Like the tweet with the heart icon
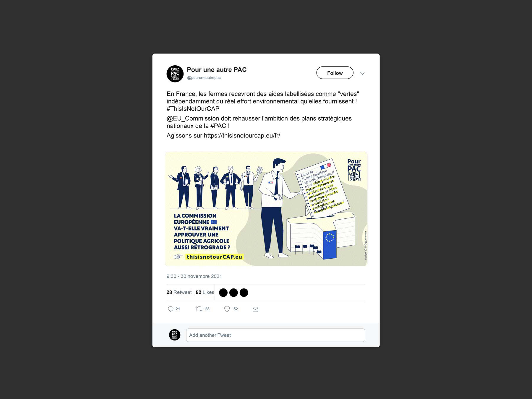This screenshot has height=399, width=532. tap(227, 309)
